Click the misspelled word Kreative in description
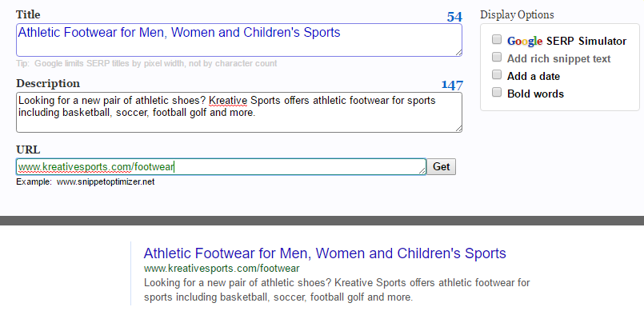Screen dimensions: 644x315 228,101
